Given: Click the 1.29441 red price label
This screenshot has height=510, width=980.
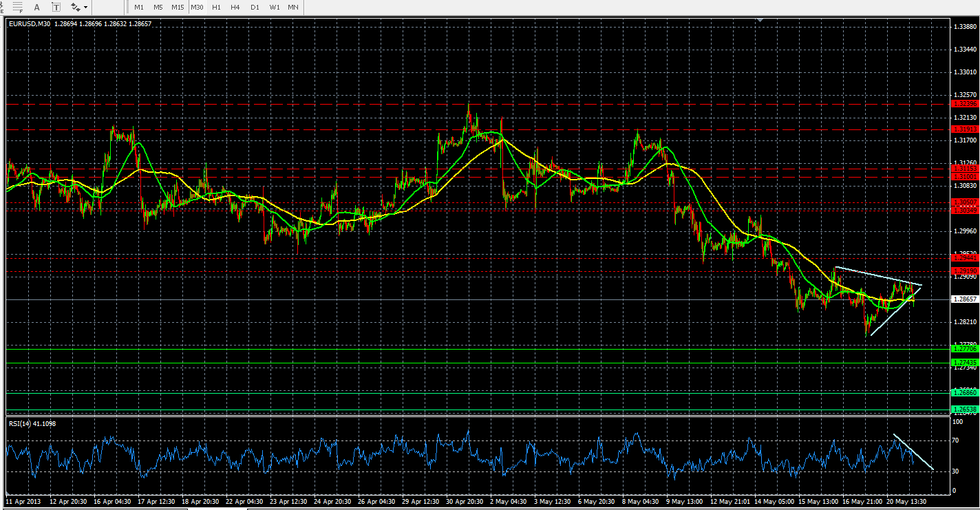Looking at the screenshot, I should click(963, 257).
